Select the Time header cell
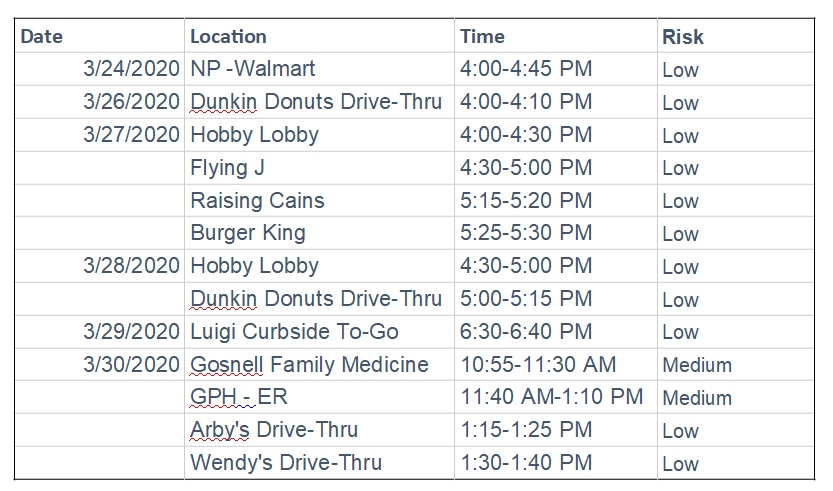Image resolution: width=833 pixels, height=491 pixels. coord(556,36)
